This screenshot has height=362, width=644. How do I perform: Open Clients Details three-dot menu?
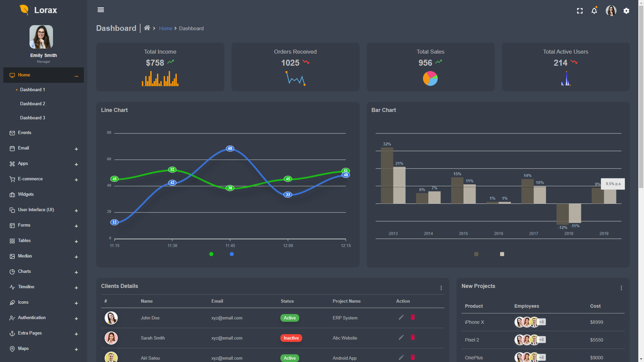tap(441, 288)
